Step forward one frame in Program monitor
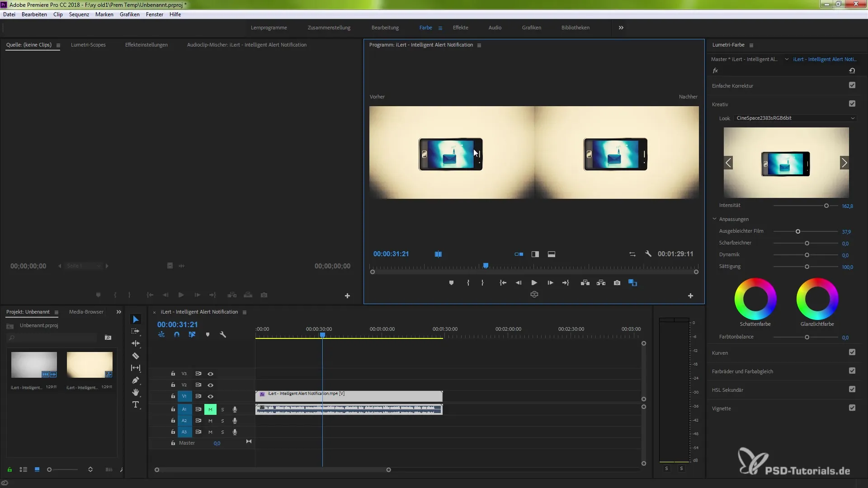The image size is (868, 488). click(550, 283)
